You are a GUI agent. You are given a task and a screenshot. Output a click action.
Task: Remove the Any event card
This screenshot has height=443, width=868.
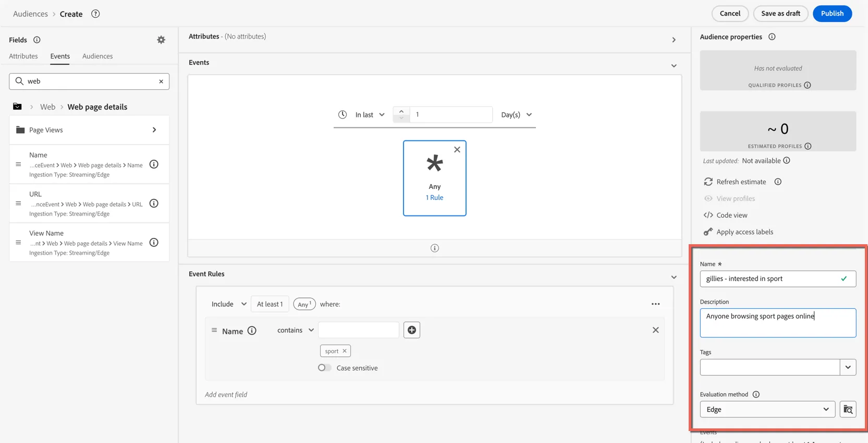tap(457, 150)
